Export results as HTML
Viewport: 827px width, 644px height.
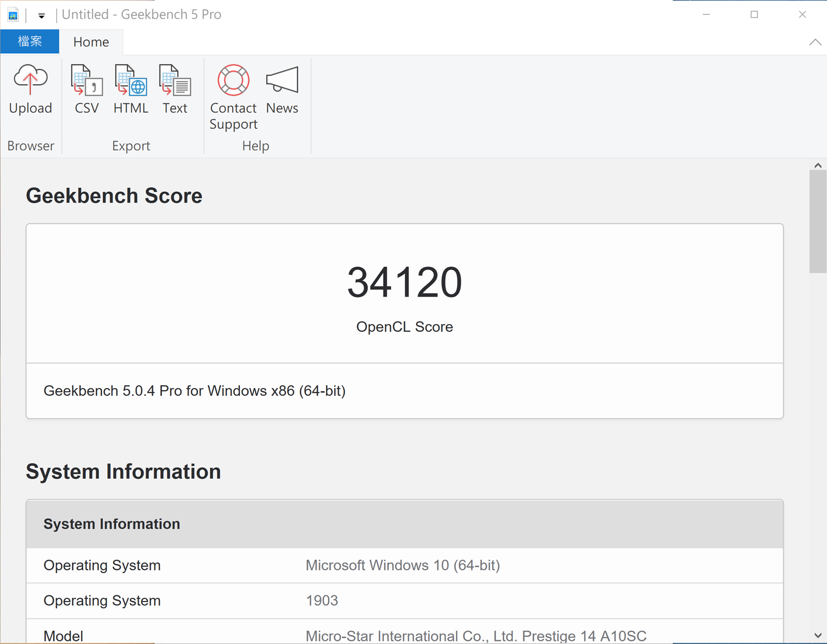pos(131,89)
